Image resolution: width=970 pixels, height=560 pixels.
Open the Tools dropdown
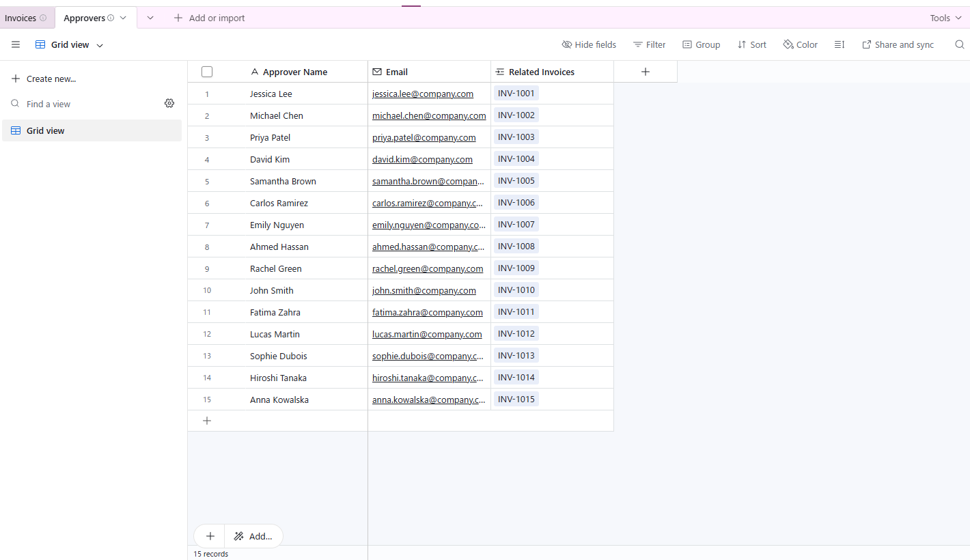(946, 18)
